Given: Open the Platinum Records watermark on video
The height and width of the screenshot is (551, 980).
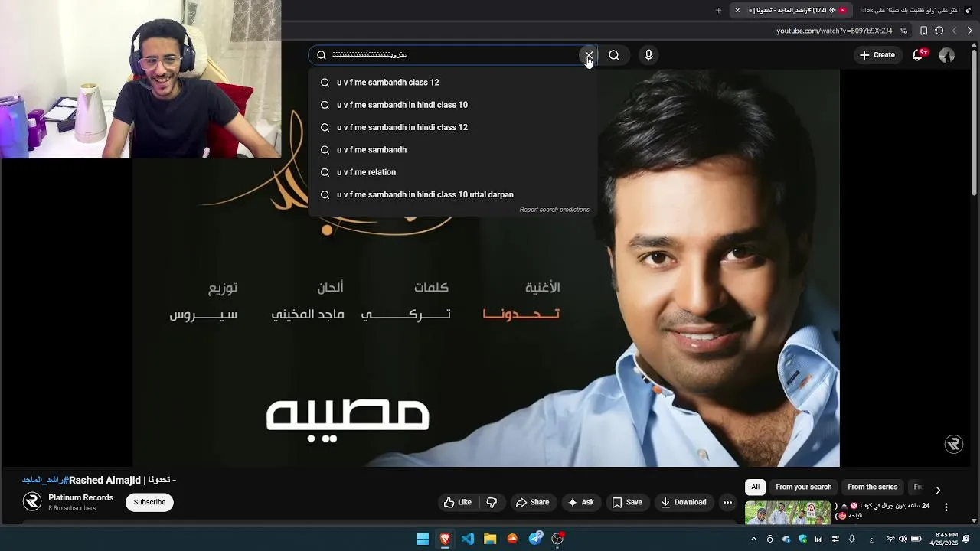Looking at the screenshot, I should pos(953,444).
